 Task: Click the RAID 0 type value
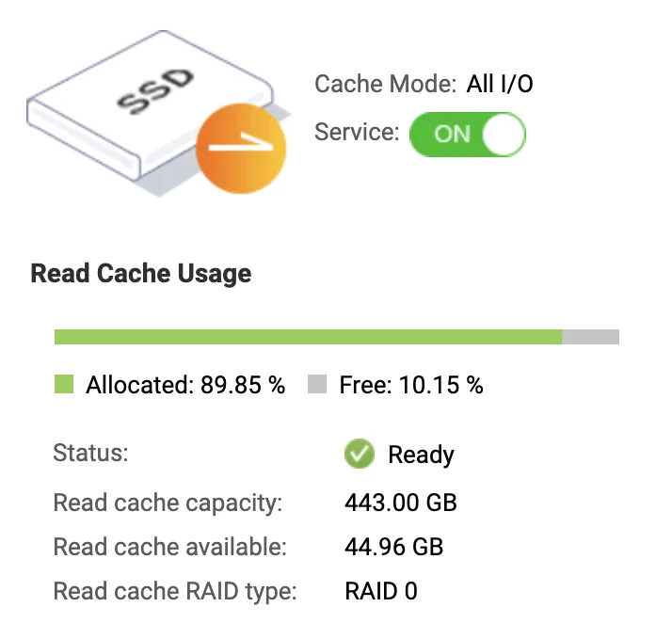click(380, 592)
